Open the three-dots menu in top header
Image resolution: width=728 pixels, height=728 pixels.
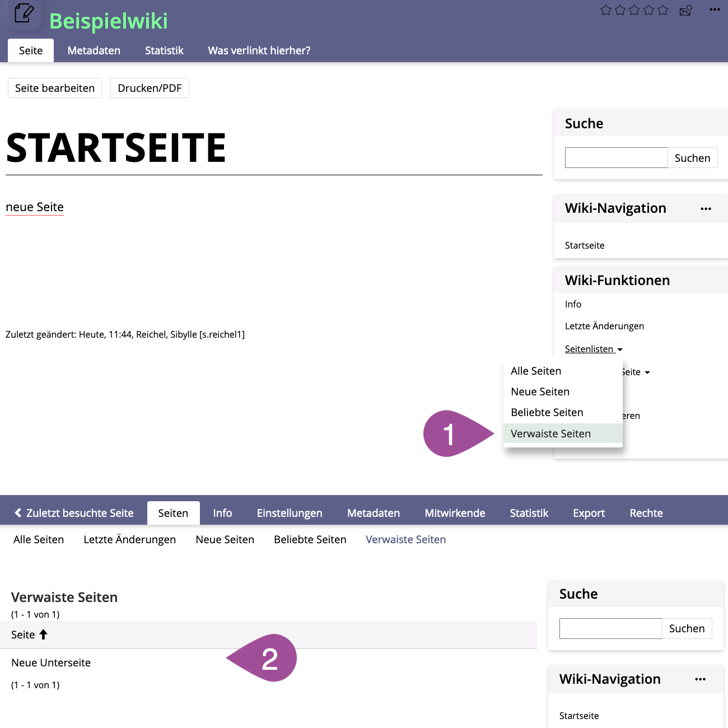[715, 10]
